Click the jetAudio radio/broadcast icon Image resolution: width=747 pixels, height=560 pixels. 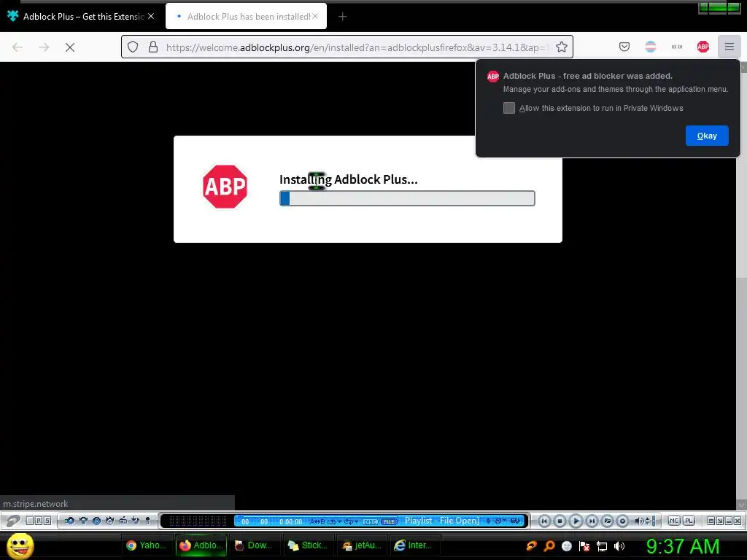(123, 521)
